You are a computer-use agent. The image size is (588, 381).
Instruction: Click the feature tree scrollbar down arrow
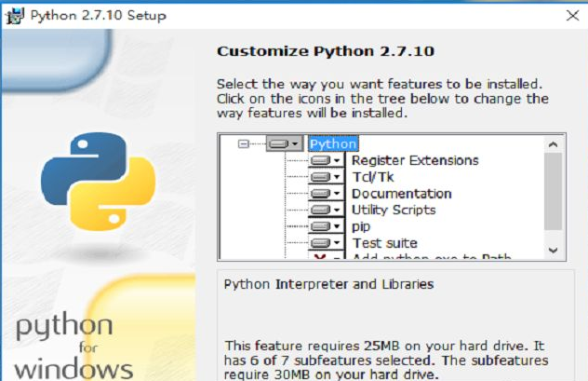point(553,251)
